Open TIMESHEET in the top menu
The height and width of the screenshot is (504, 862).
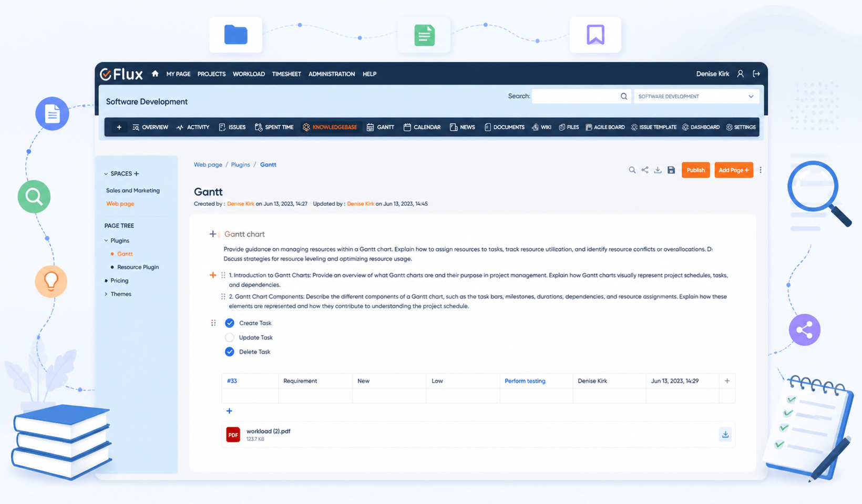coord(286,74)
